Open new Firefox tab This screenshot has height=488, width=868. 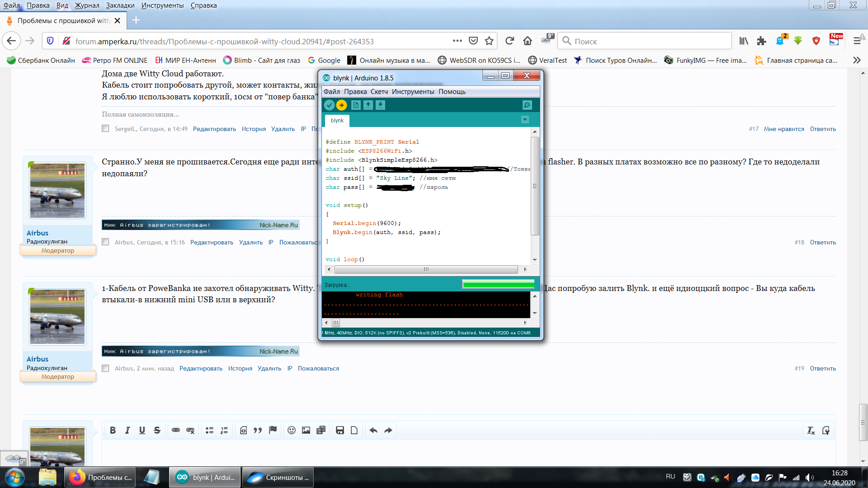tap(136, 20)
